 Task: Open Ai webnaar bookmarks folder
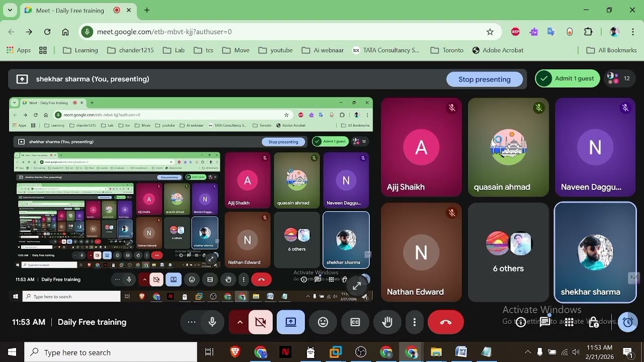pyautogui.click(x=323, y=50)
